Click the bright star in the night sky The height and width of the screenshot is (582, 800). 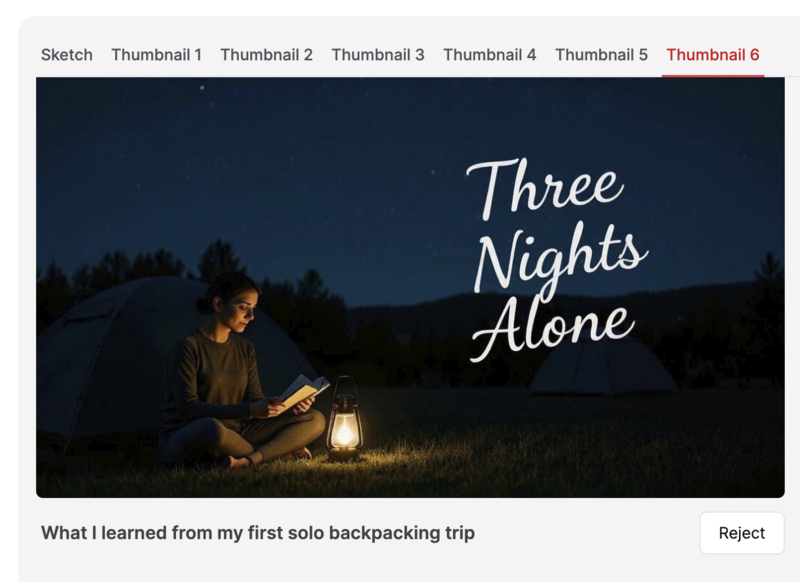tap(202, 88)
